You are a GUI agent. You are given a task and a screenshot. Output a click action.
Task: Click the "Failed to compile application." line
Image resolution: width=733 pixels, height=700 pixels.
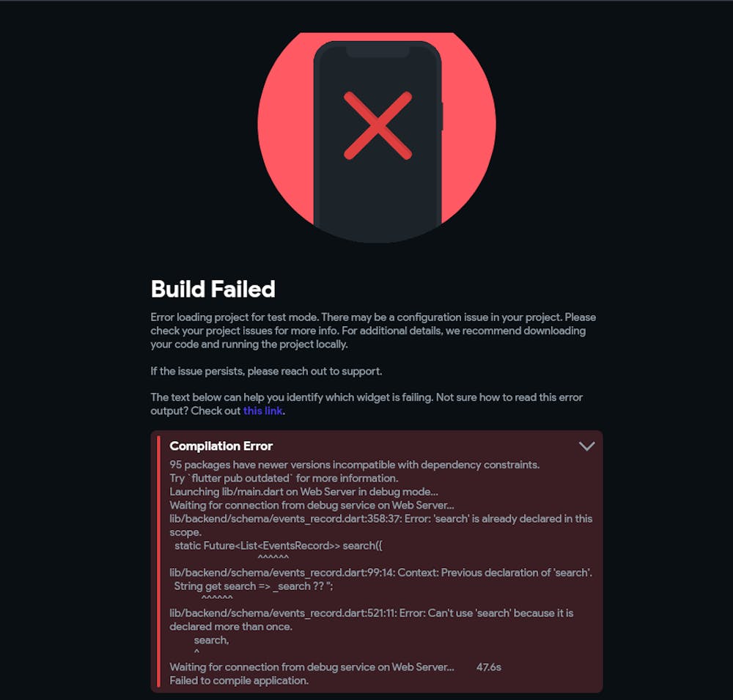pyautogui.click(x=239, y=681)
